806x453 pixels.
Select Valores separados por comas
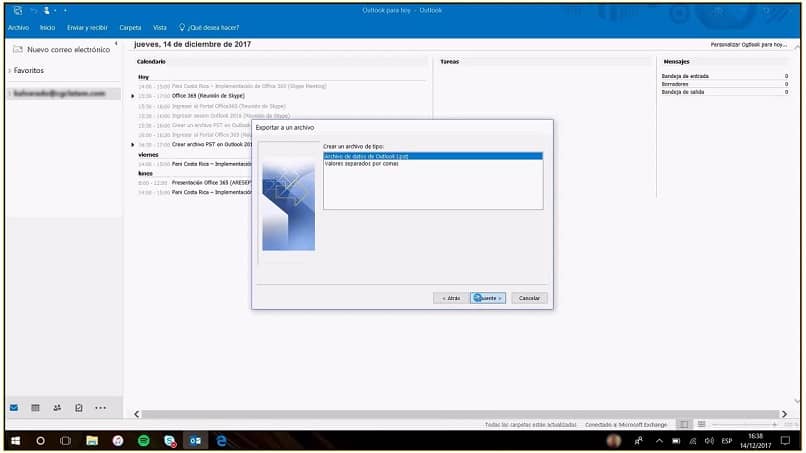pos(361,164)
